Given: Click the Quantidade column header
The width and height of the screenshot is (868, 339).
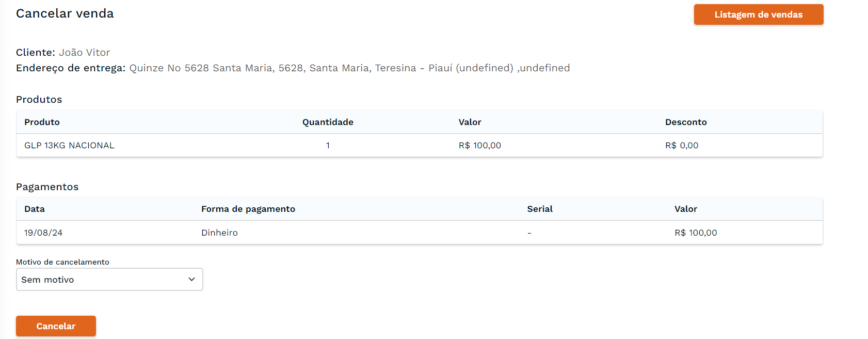Looking at the screenshot, I should tap(328, 122).
